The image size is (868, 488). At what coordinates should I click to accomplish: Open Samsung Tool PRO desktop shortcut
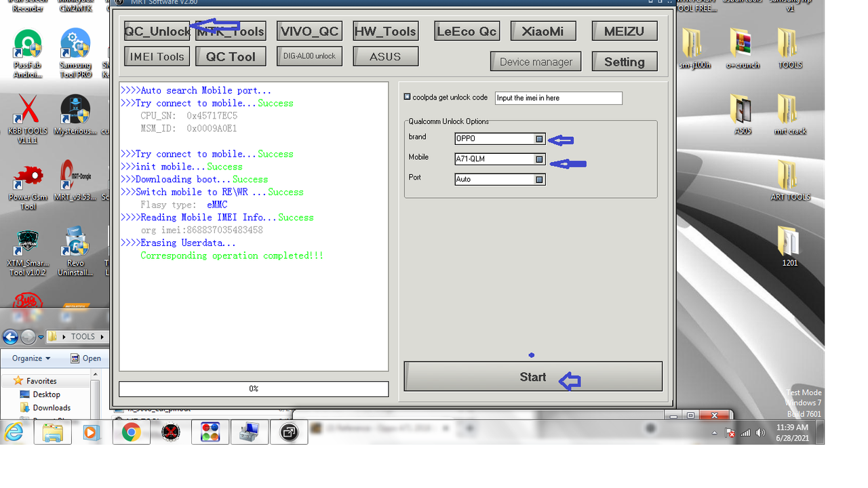(x=75, y=53)
